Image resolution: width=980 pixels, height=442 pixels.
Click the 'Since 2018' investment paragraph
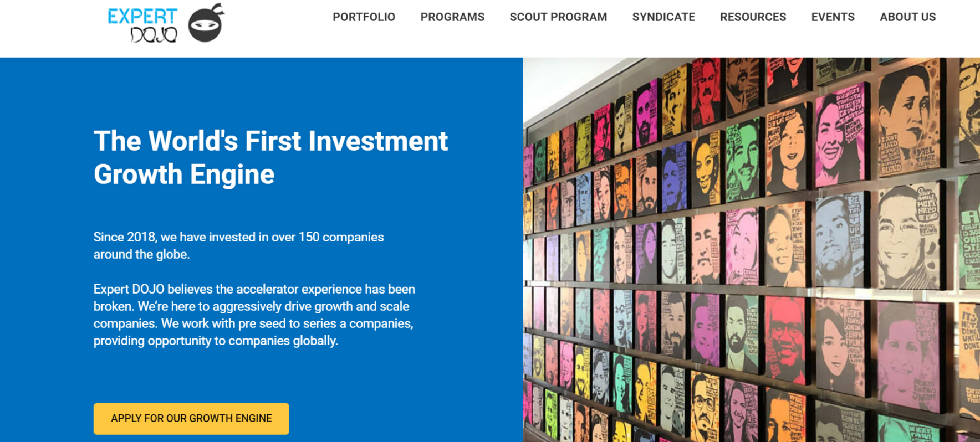pos(238,245)
